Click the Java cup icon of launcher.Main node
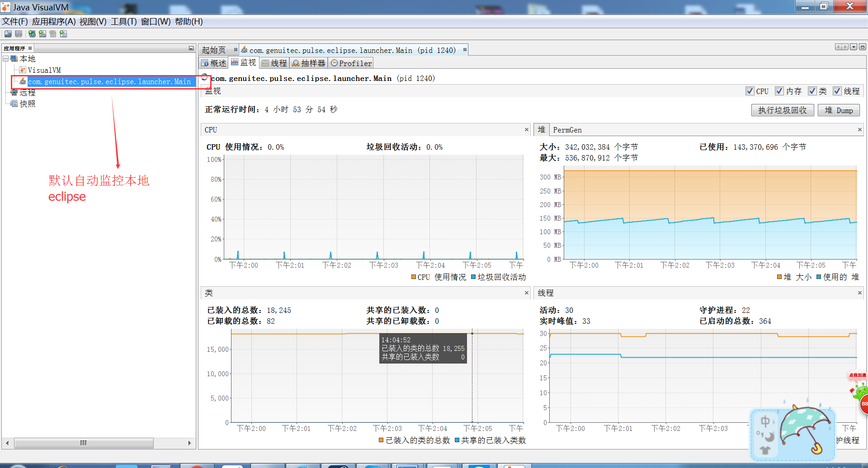Viewport: 868px width, 468px height. 23,81
